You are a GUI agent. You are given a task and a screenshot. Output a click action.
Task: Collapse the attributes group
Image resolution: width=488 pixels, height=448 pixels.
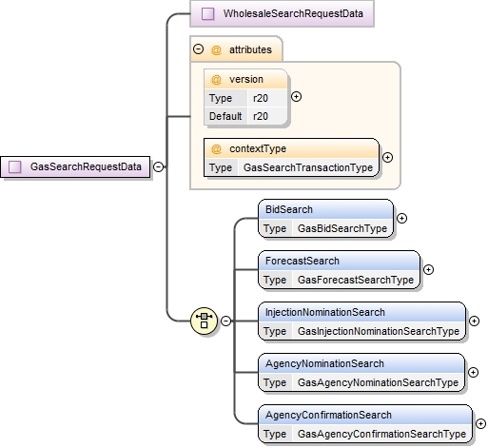199,49
